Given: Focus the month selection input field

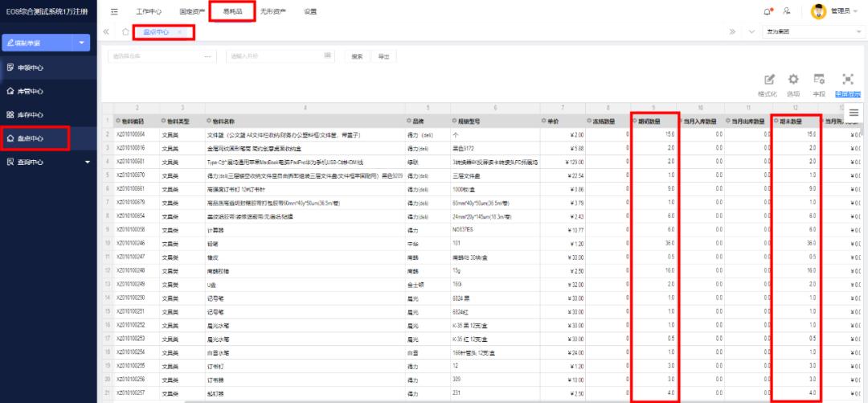Looking at the screenshot, I should pos(280,56).
